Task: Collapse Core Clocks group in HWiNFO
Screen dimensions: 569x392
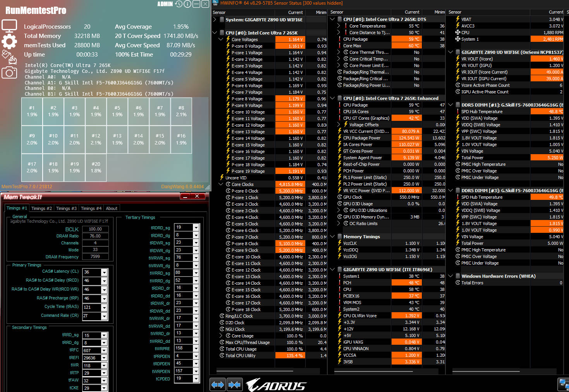Action: 221,184
